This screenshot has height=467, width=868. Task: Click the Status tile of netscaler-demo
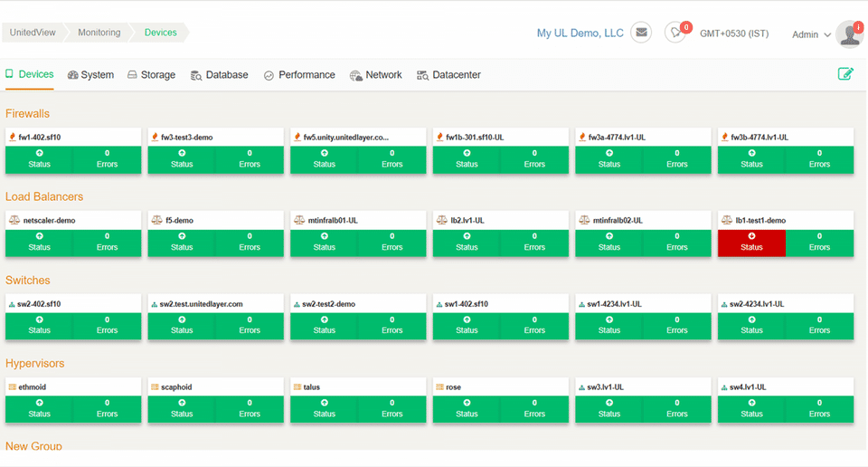(x=39, y=243)
